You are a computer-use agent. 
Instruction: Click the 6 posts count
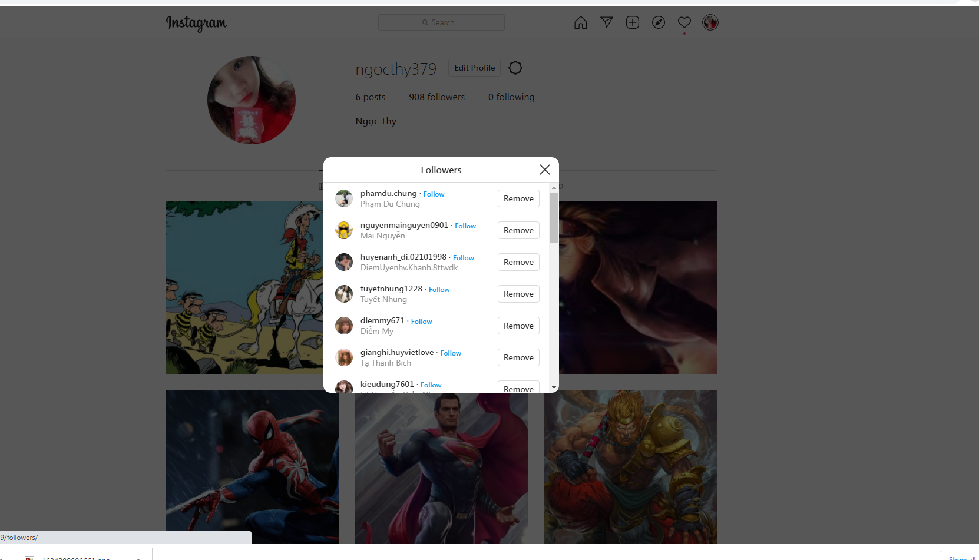click(370, 97)
